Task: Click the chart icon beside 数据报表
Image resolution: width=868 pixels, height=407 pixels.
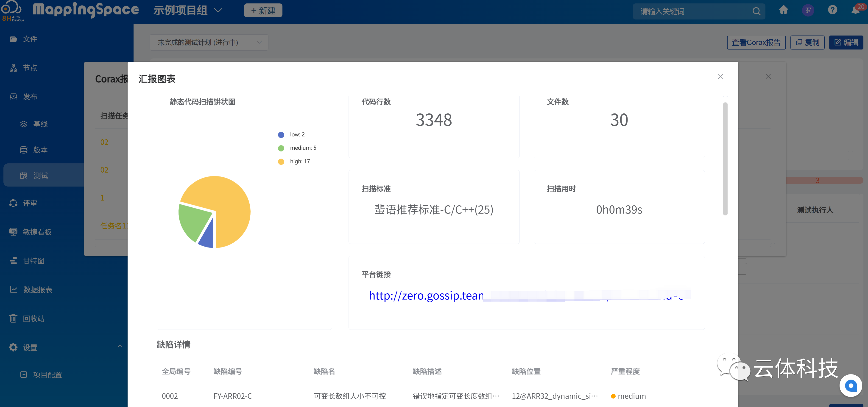Action: point(14,289)
